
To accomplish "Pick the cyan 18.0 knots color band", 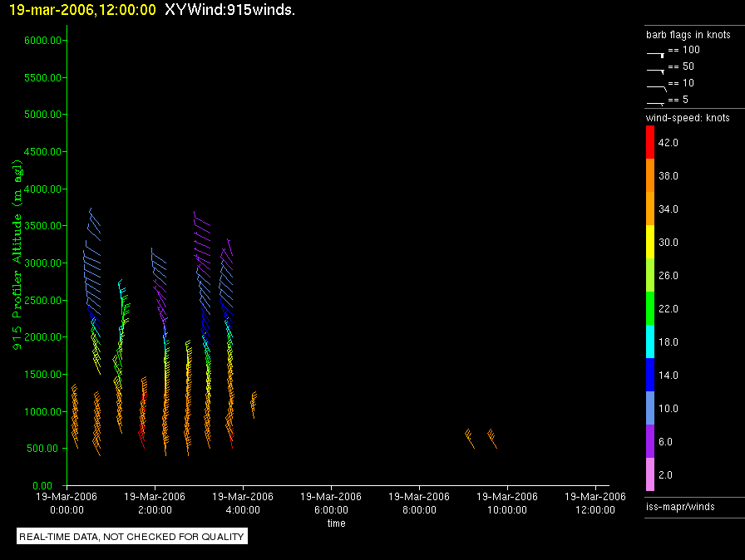I will [x=650, y=341].
